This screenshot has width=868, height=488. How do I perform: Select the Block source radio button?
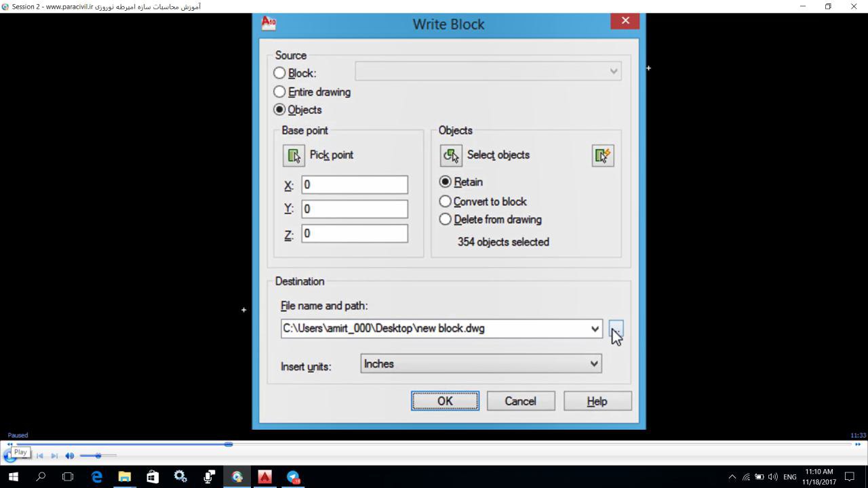pos(279,73)
